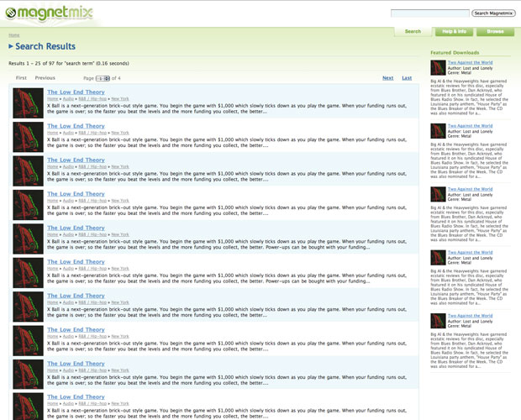The width and height of the screenshot is (521, 420).
Task: Open the Browse tab
Action: coord(495,32)
